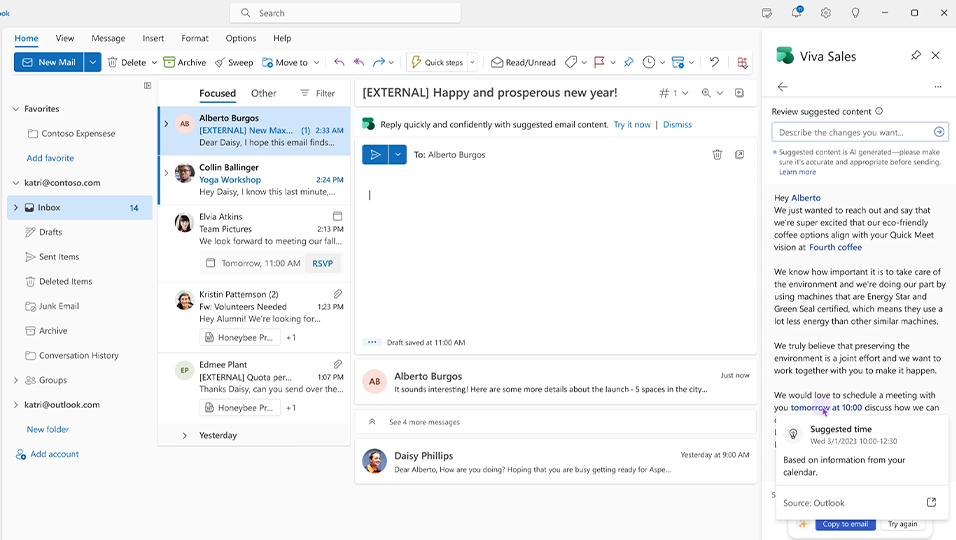The width and height of the screenshot is (956, 540).
Task: Click the Try again button
Action: click(x=902, y=524)
